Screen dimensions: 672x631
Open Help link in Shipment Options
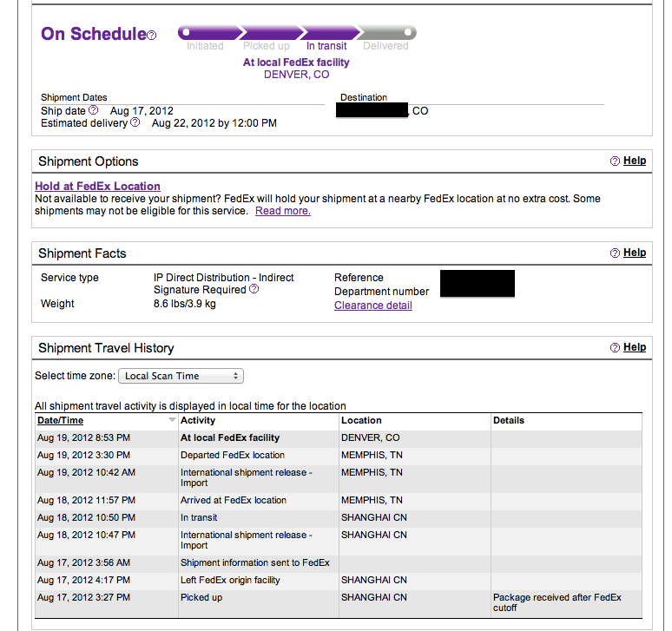click(635, 161)
